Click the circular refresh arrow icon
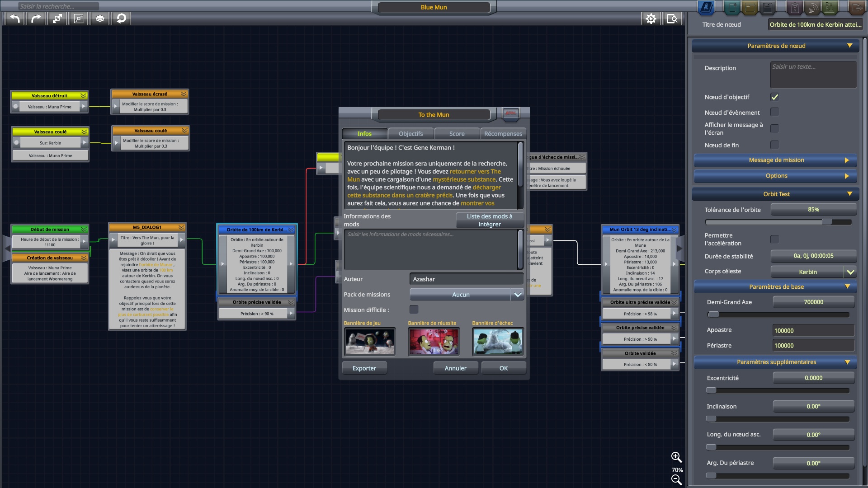This screenshot has height=488, width=868. [121, 19]
